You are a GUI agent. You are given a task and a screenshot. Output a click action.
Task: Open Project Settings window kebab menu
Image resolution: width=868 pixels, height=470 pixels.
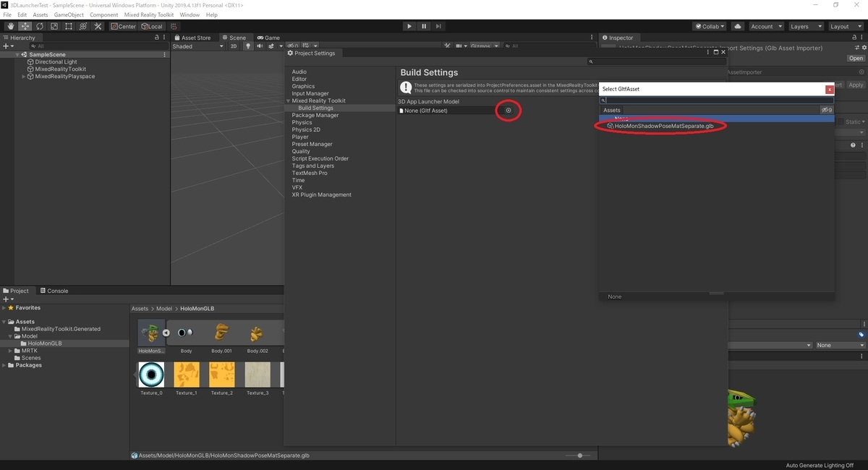click(x=709, y=52)
